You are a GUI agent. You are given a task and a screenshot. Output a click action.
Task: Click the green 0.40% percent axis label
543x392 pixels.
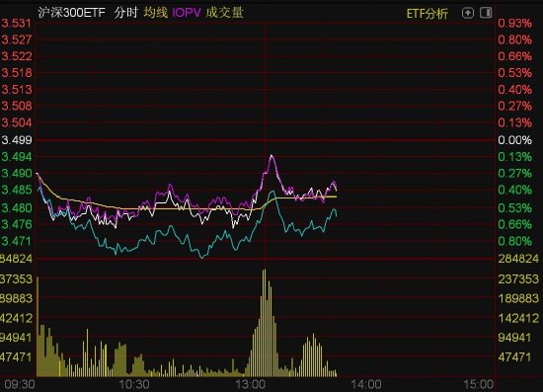[x=514, y=190]
